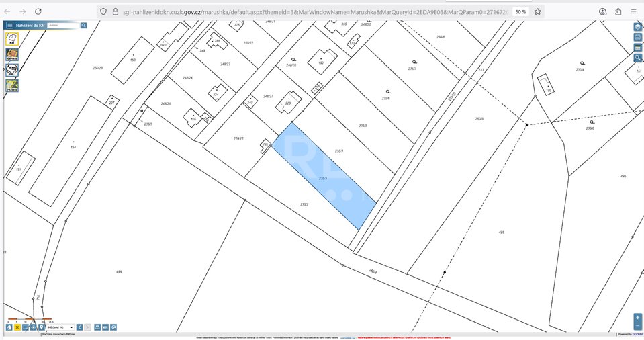The width and height of the screenshot is (644, 340).
Task: Click the location pin tool
Action: point(42,327)
